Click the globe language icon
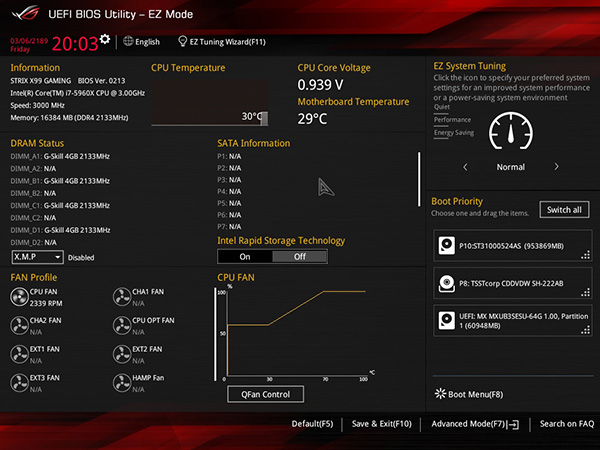 pos(128,41)
